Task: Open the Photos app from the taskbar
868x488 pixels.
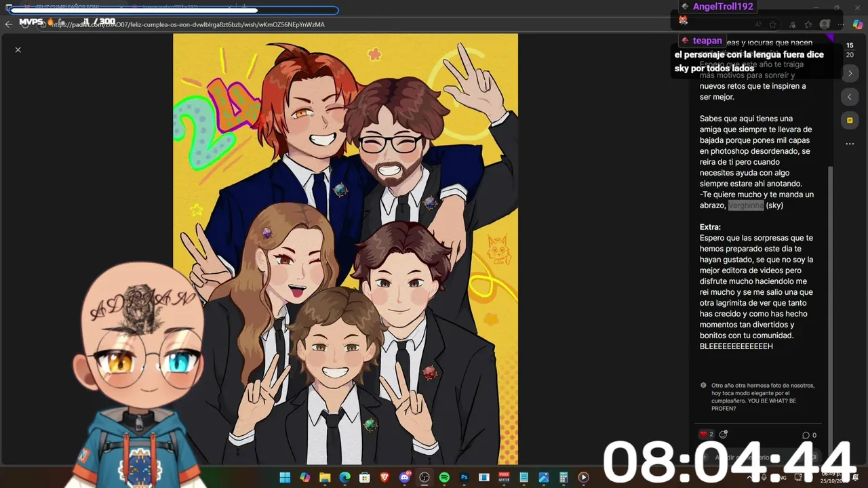Action: point(544,477)
